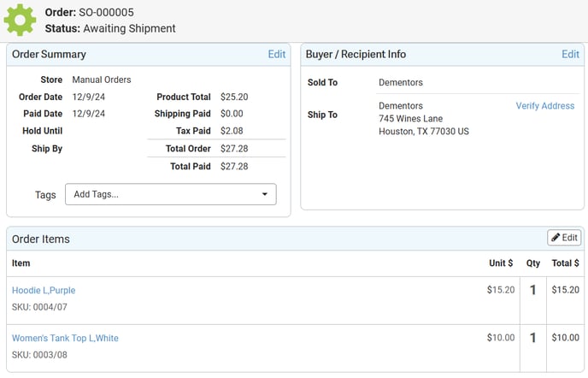
Task: Click the Sold To name Dementors
Action: click(401, 83)
